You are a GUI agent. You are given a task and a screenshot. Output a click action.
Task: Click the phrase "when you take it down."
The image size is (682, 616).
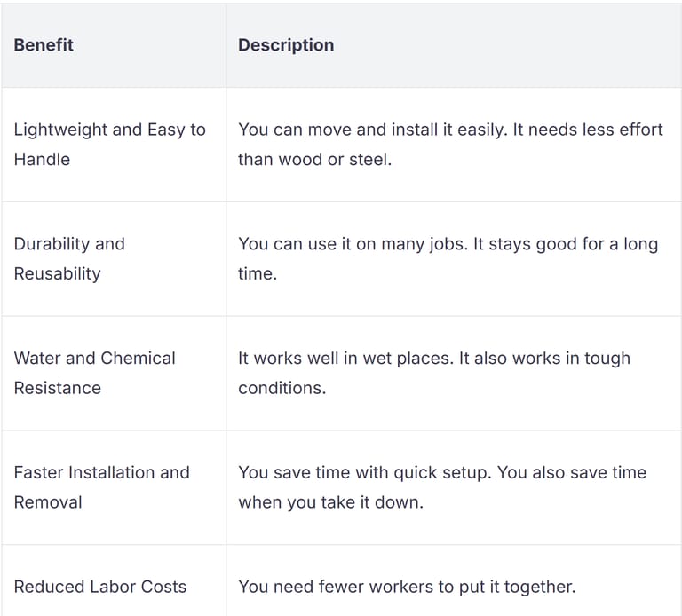330,502
